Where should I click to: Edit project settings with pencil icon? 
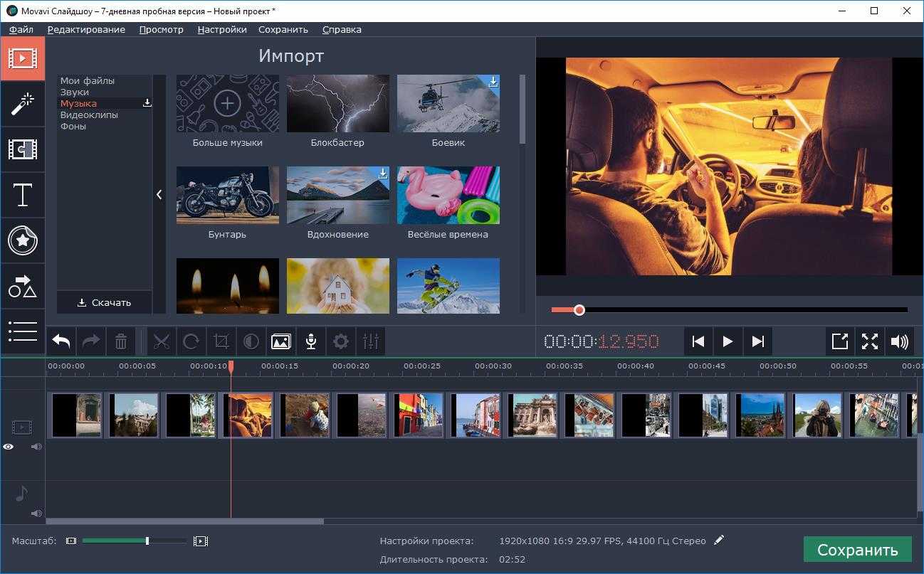click(719, 541)
